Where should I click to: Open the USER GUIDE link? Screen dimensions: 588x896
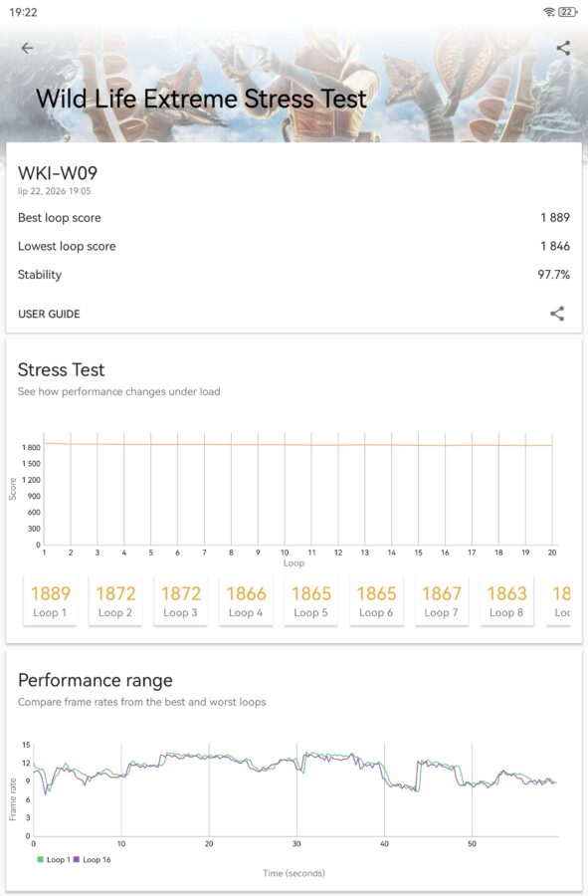coord(49,314)
